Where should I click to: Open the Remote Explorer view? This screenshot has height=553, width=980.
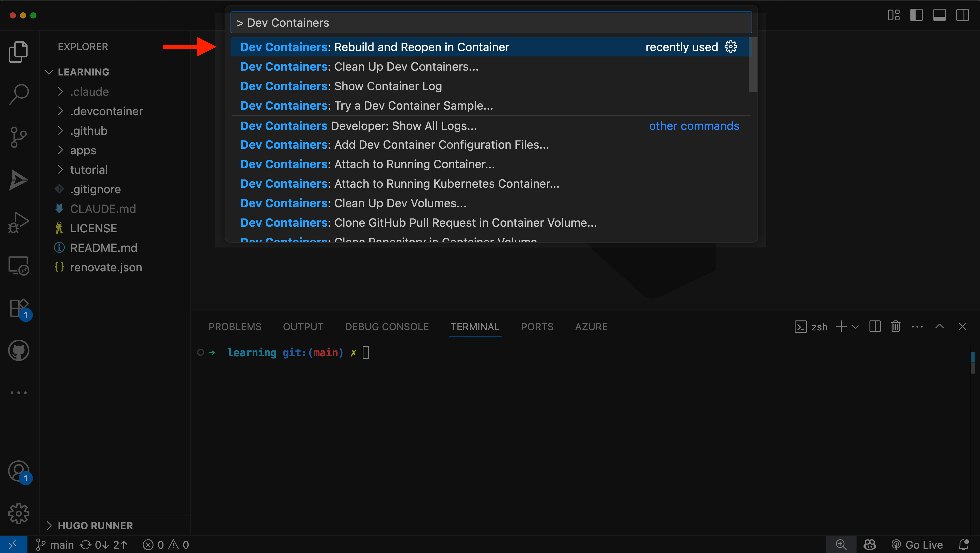[18, 265]
